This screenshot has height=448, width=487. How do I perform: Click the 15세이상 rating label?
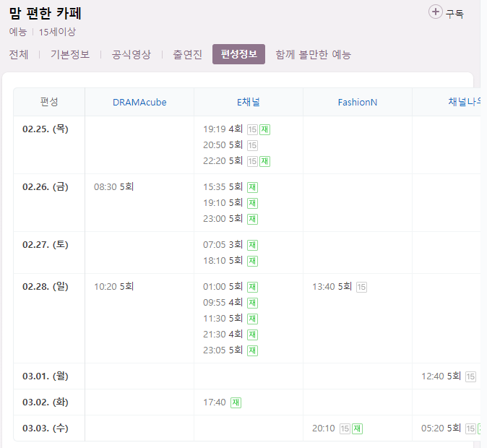coord(58,32)
